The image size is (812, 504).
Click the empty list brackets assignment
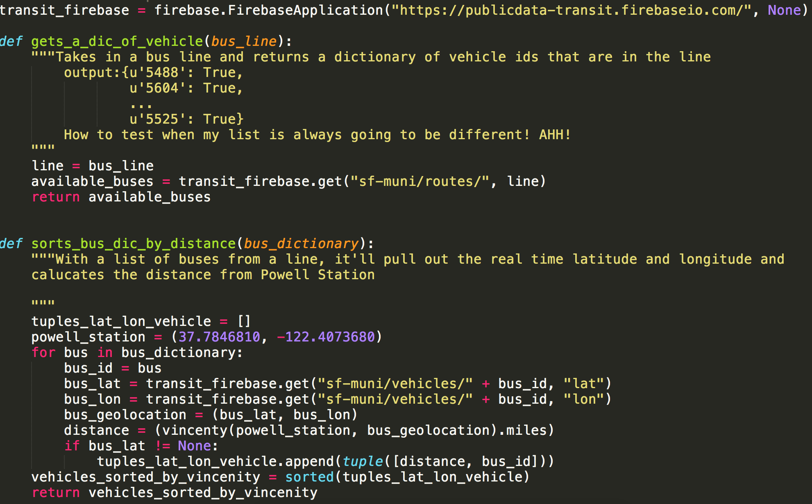point(244,321)
